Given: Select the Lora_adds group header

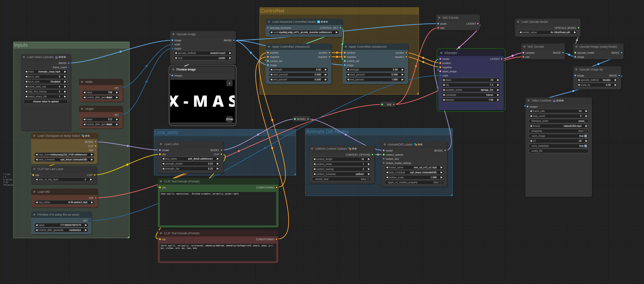Looking at the screenshot, I should (166, 132).
